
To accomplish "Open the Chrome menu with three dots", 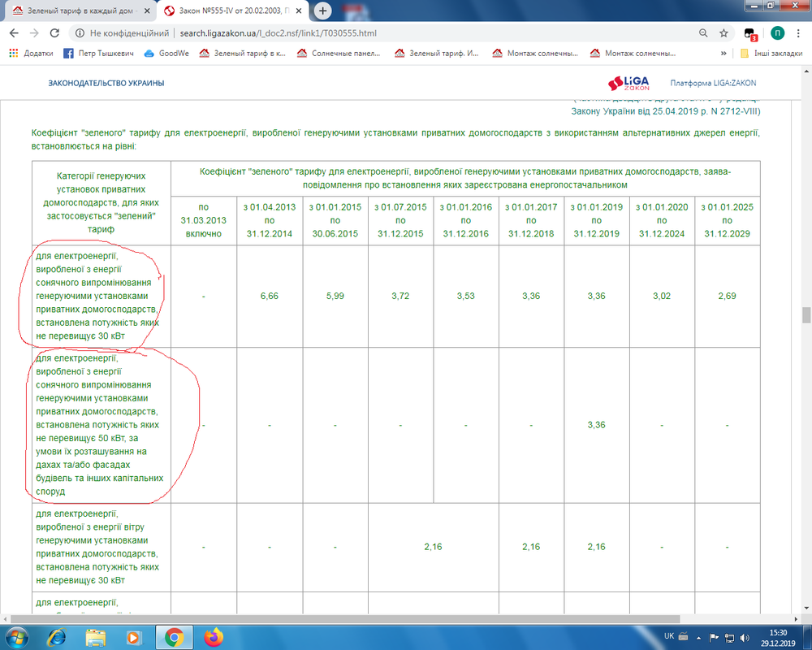I will 799,33.
